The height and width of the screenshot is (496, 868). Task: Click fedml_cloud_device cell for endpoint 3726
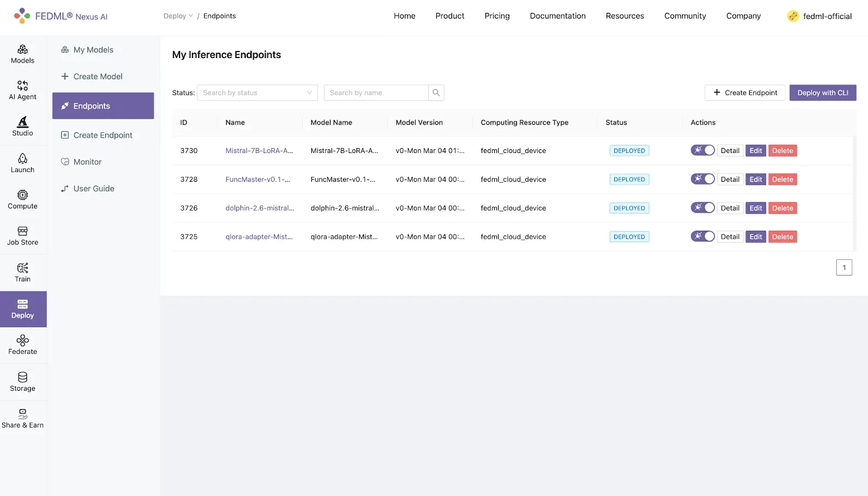tap(513, 208)
